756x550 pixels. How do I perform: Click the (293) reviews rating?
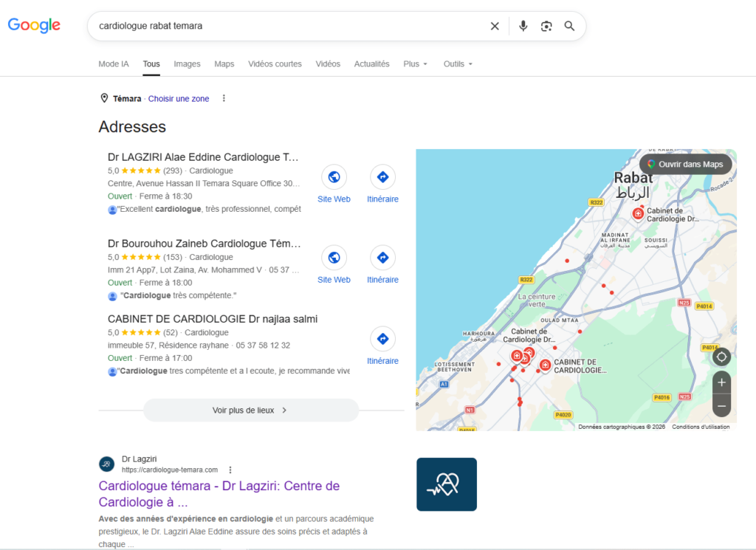173,171
